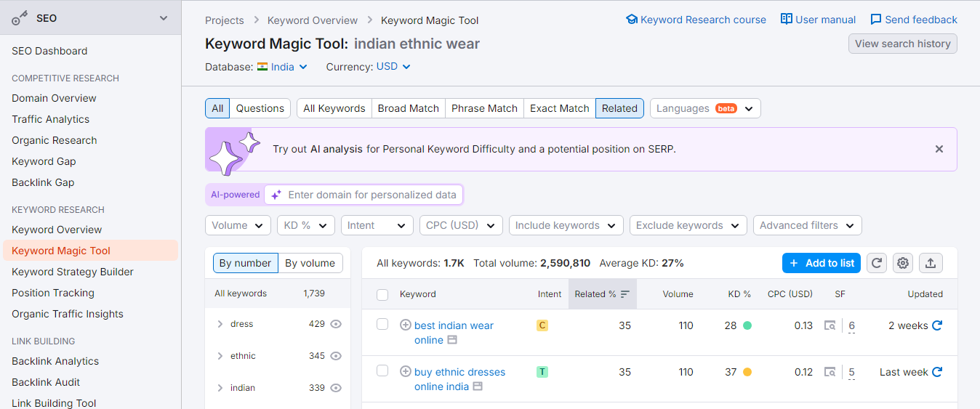Open the Languages beta dropdown

click(x=705, y=108)
